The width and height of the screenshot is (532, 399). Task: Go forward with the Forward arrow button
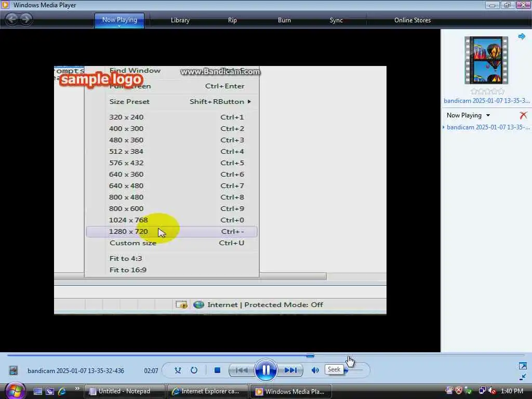26,19
